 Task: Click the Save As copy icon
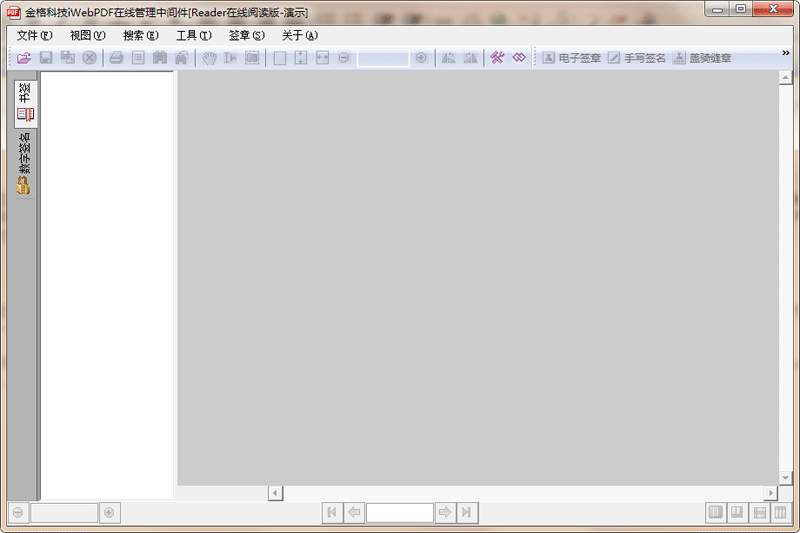pyautogui.click(x=67, y=58)
